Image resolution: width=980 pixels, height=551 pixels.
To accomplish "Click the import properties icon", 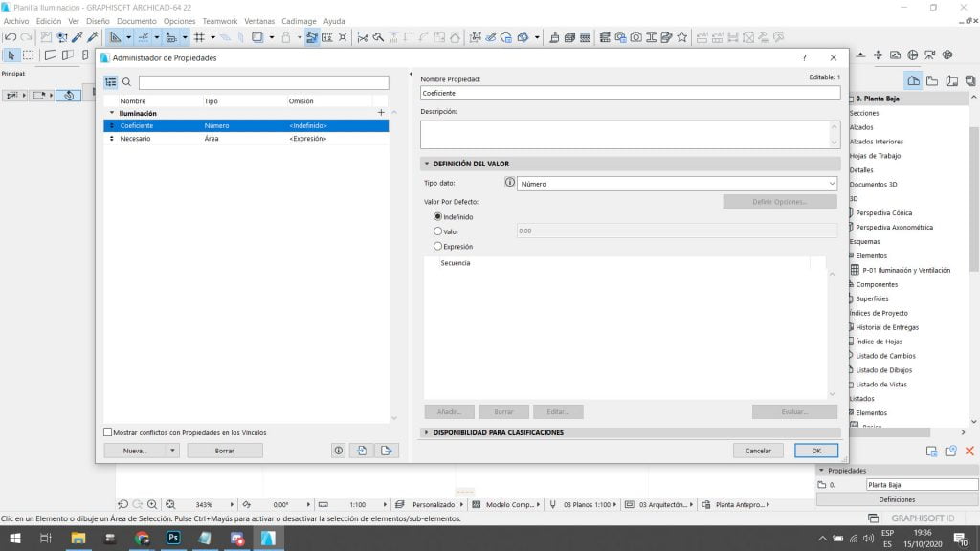I will coord(364,451).
